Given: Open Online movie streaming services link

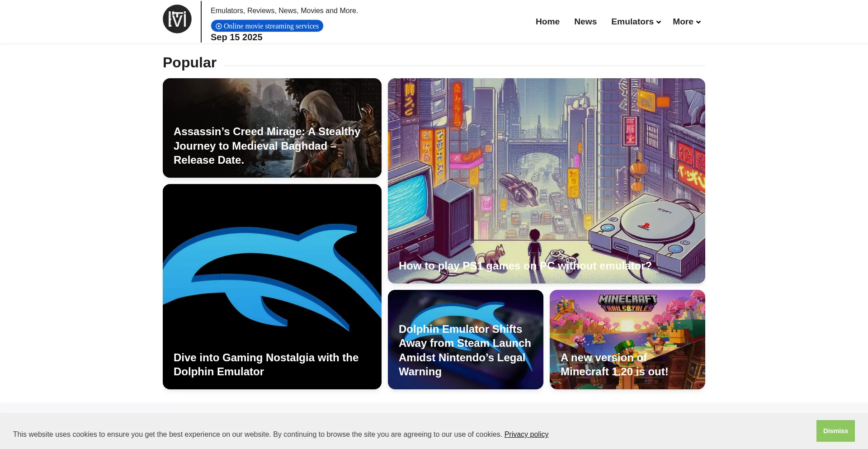Looking at the screenshot, I should pyautogui.click(x=267, y=26).
